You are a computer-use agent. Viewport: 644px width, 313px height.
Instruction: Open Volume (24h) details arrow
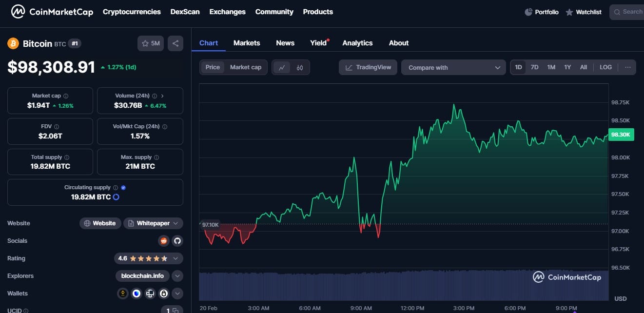click(162, 96)
